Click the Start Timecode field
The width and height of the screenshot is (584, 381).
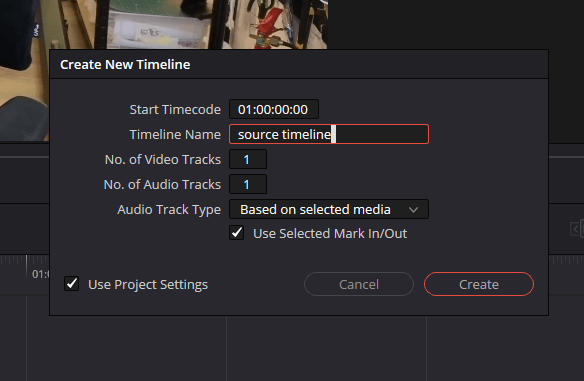pos(274,109)
